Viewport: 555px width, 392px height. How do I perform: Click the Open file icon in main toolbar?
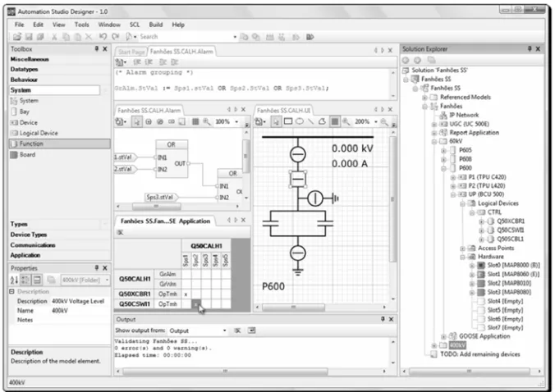pyautogui.click(x=17, y=37)
